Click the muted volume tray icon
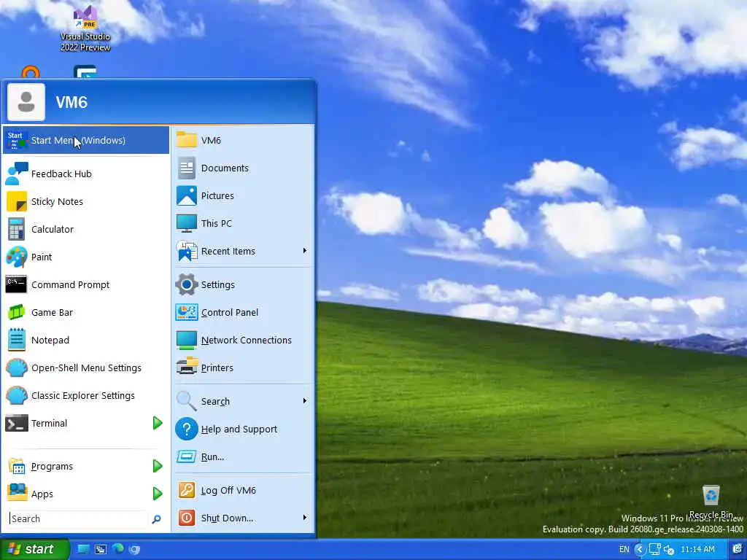 coord(669,550)
